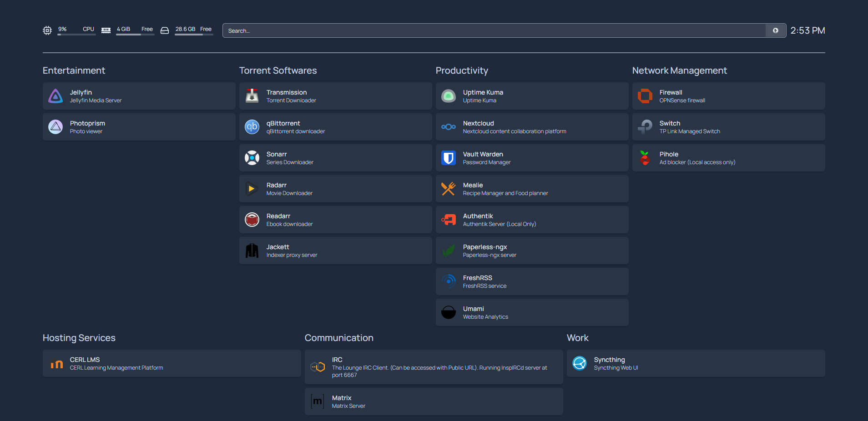
Task: Focus the Search input field
Action: (x=494, y=30)
